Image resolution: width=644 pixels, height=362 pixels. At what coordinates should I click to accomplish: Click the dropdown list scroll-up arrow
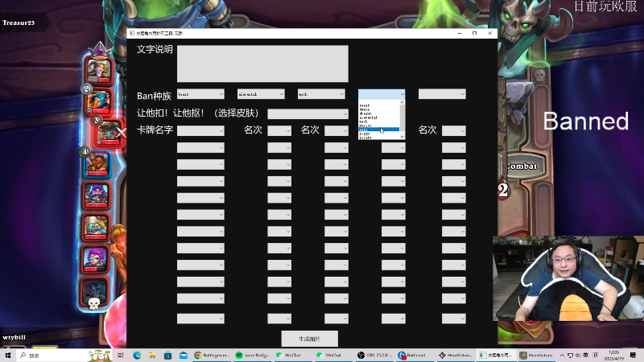[x=402, y=102]
